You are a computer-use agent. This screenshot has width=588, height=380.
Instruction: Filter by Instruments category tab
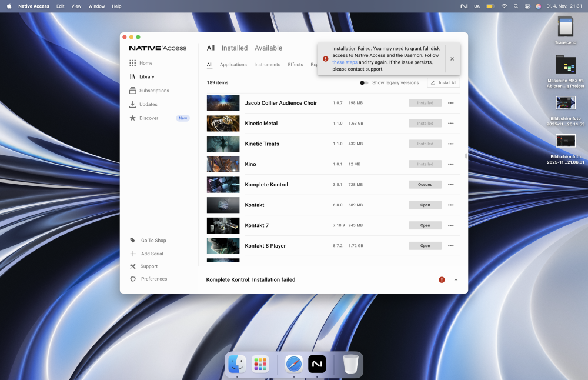[267, 65]
